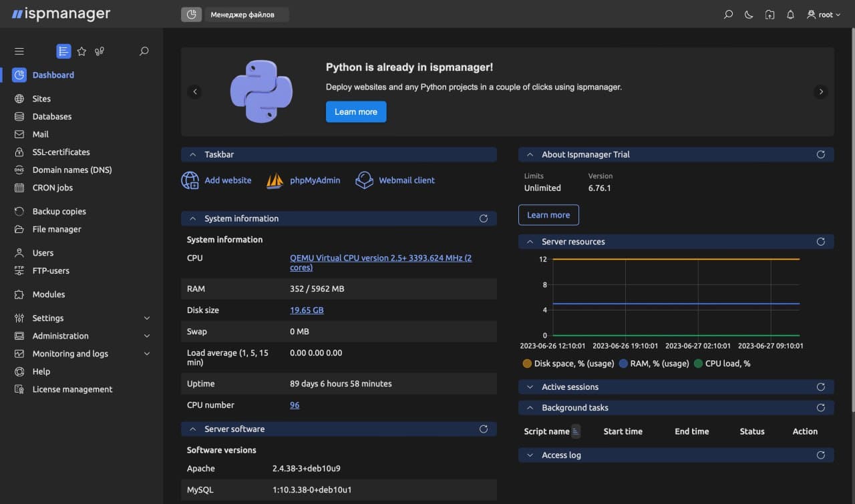Image resolution: width=855 pixels, height=504 pixels.
Task: Sort by the Script name column icon
Action: pyautogui.click(x=576, y=431)
